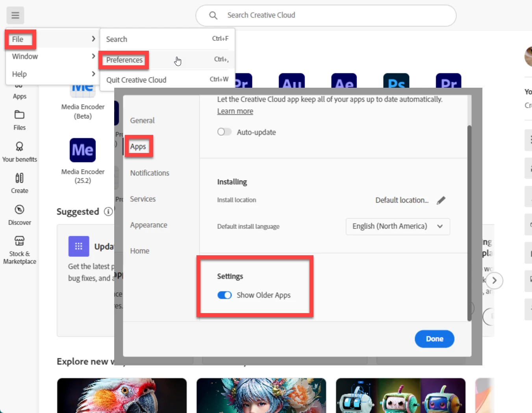Switch to Services preferences tab
The image size is (532, 413).
point(143,199)
